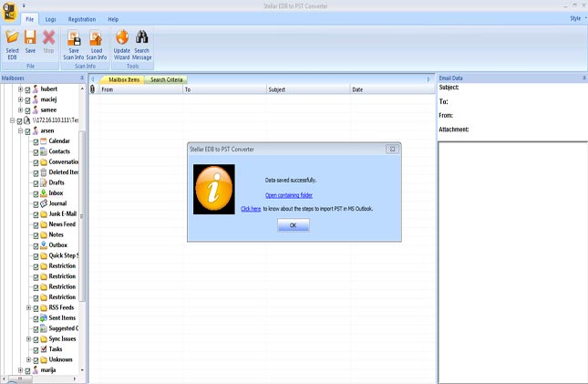588x384 pixels.
Task: Pin the Email Data panel
Action: pos(583,78)
